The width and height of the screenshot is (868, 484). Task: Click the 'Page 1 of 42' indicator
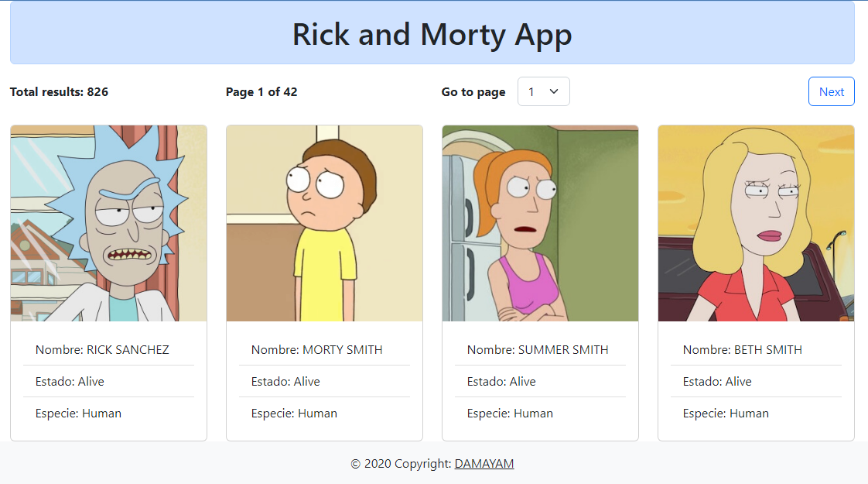click(260, 91)
